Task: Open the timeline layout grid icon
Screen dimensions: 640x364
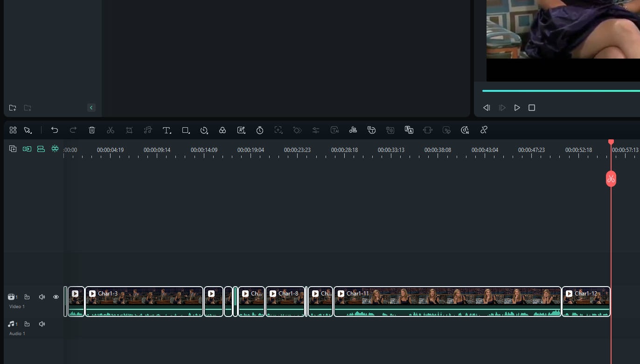Action: (x=13, y=130)
